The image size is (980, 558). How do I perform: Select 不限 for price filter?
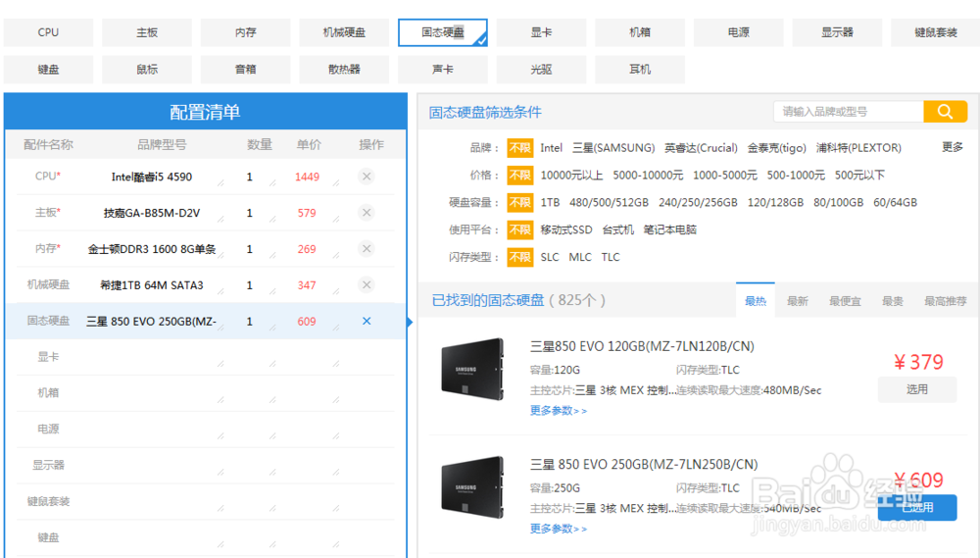520,176
